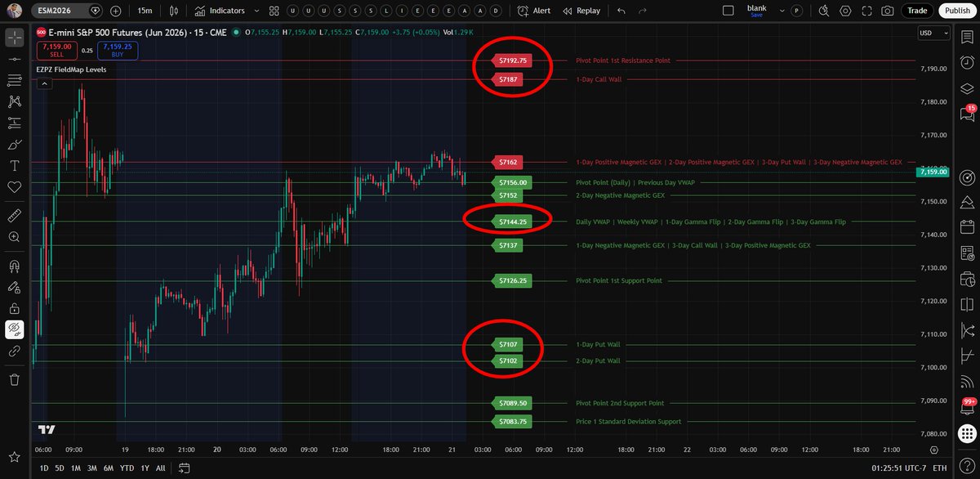Open chats icon with 15 badge
This screenshot has width=980, height=479.
pos(968,115)
